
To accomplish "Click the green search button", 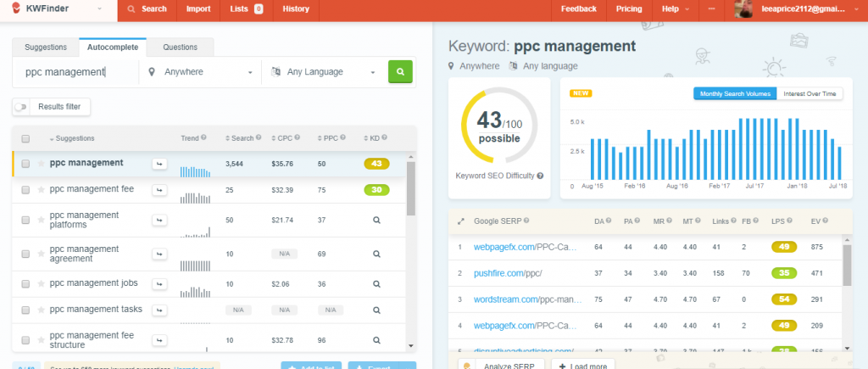I will [x=400, y=72].
